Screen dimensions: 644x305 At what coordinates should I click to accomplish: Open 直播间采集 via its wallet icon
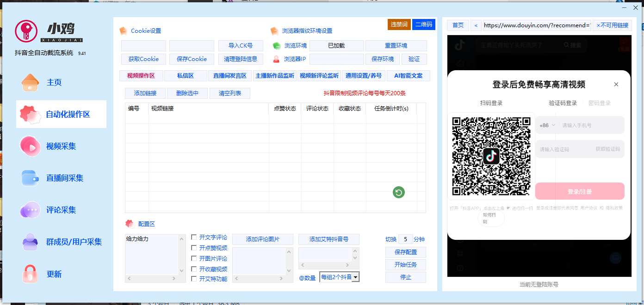(30, 178)
